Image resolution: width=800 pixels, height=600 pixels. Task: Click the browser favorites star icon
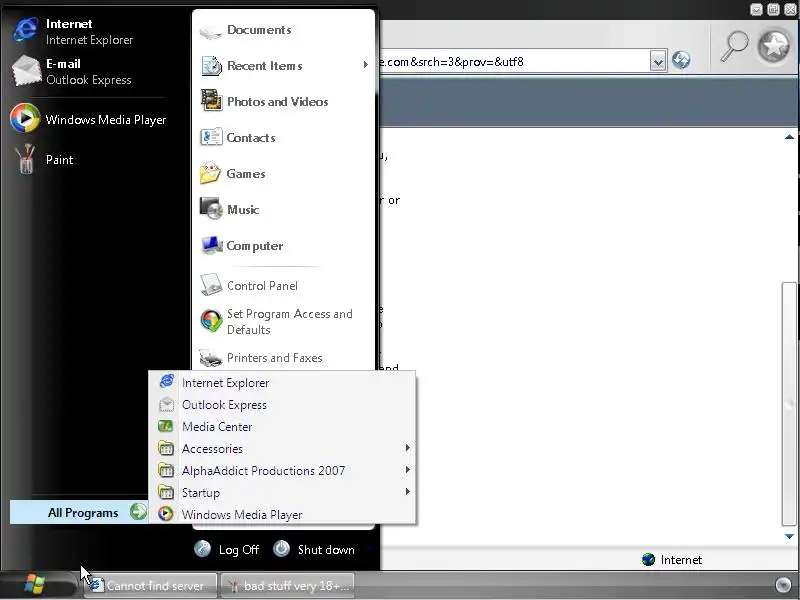tap(773, 46)
